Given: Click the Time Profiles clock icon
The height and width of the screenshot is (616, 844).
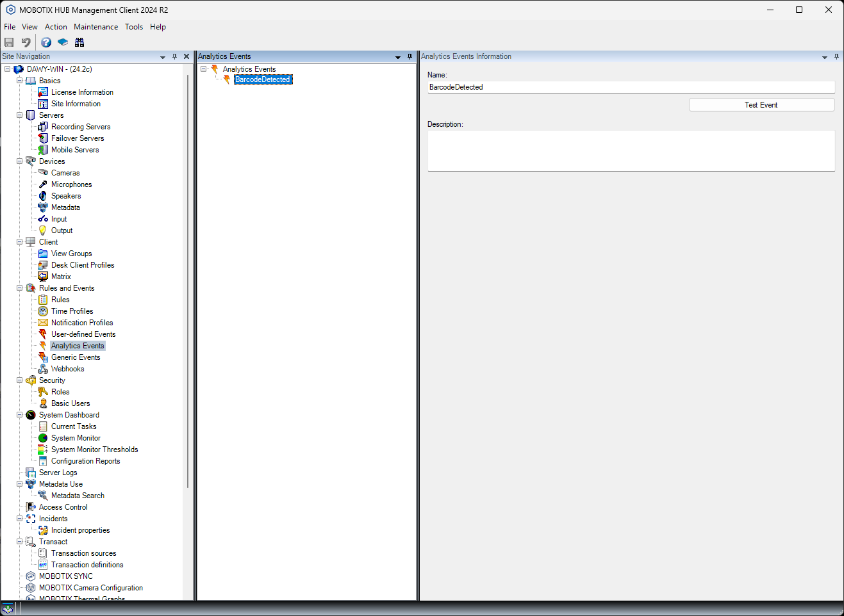Looking at the screenshot, I should [x=43, y=311].
